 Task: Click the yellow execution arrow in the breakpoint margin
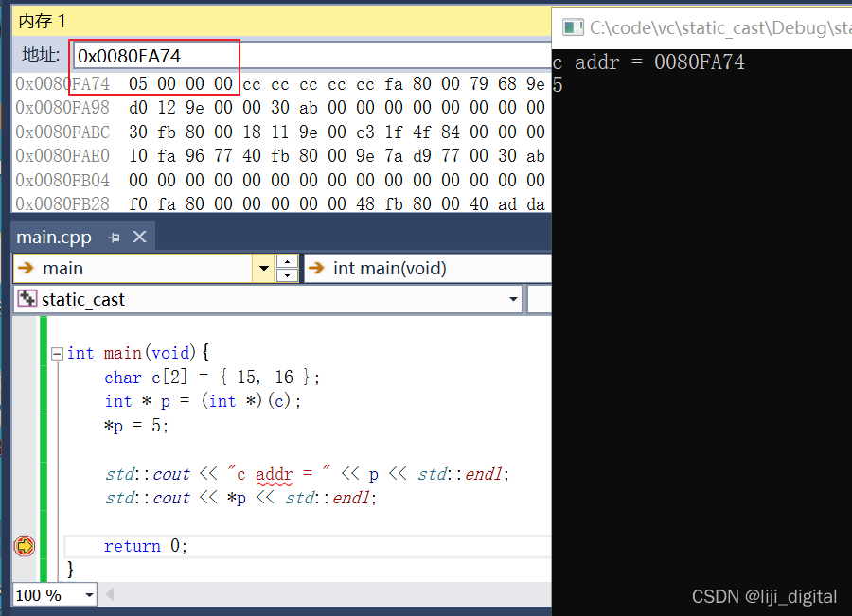coord(24,546)
